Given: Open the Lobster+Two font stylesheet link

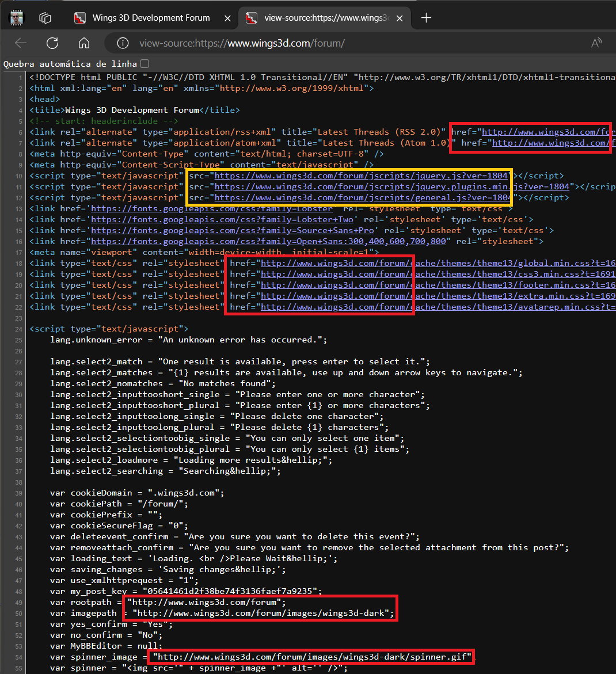Looking at the screenshot, I should click(222, 220).
